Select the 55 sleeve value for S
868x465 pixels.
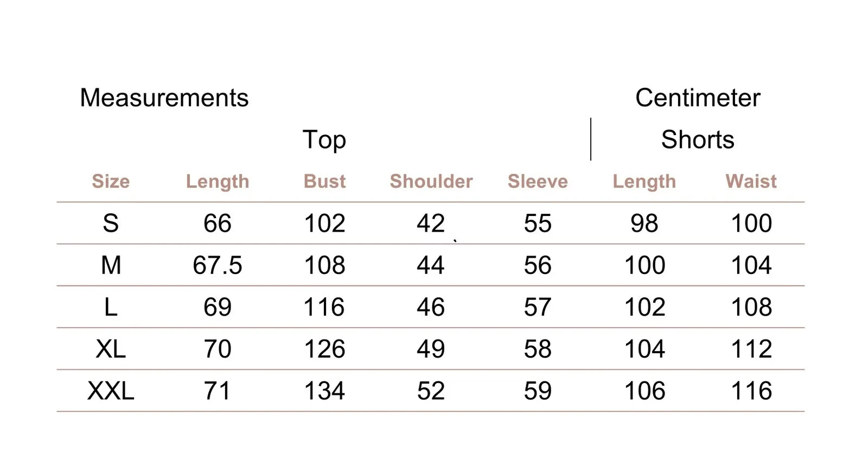538,224
